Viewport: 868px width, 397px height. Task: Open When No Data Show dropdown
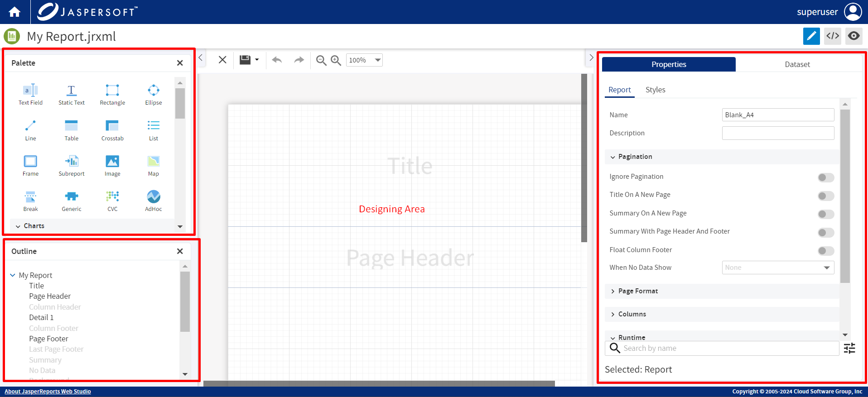pos(778,268)
